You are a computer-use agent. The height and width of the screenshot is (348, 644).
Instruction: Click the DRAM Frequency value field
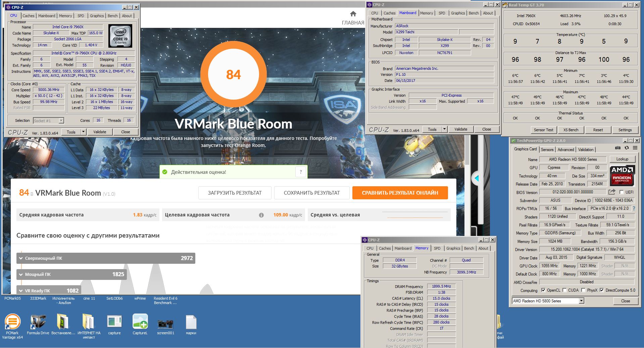pyautogui.click(x=441, y=286)
